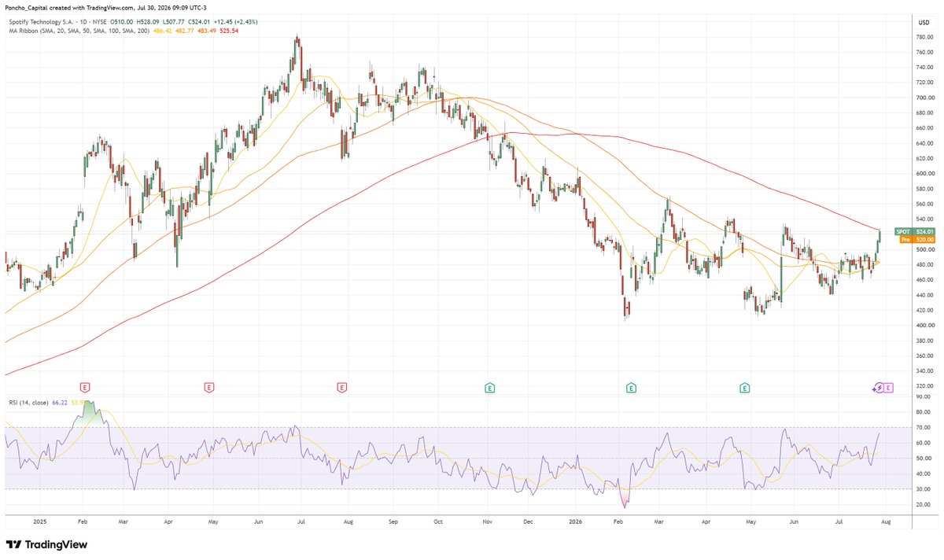944x560 pixels.
Task: Click the Oct label on the time axis
Action: 439,521
